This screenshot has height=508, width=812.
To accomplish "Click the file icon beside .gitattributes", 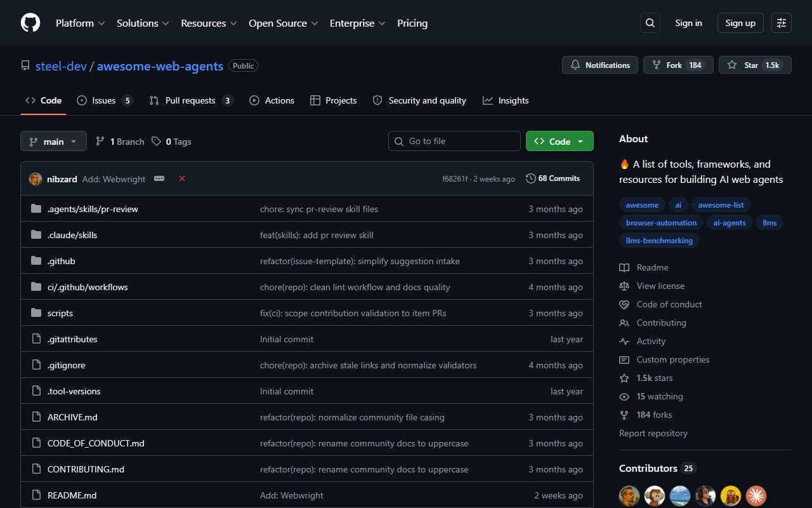I will 36,339.
